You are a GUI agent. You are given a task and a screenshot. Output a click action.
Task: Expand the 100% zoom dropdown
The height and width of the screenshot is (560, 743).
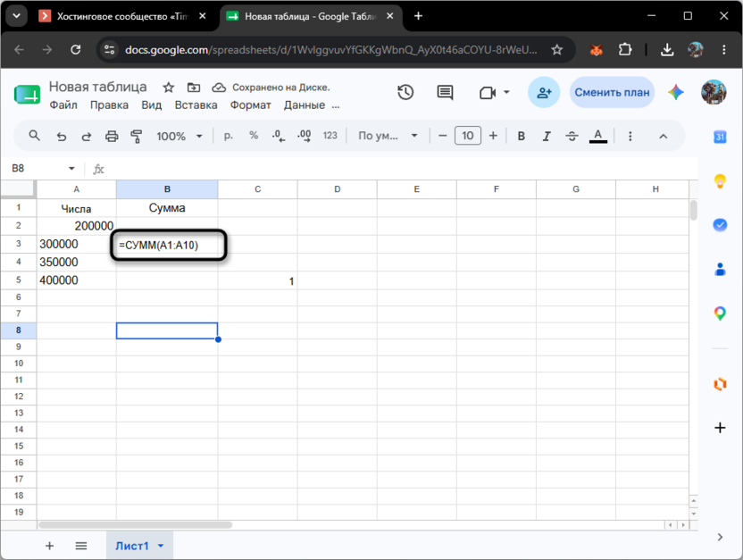tap(179, 137)
